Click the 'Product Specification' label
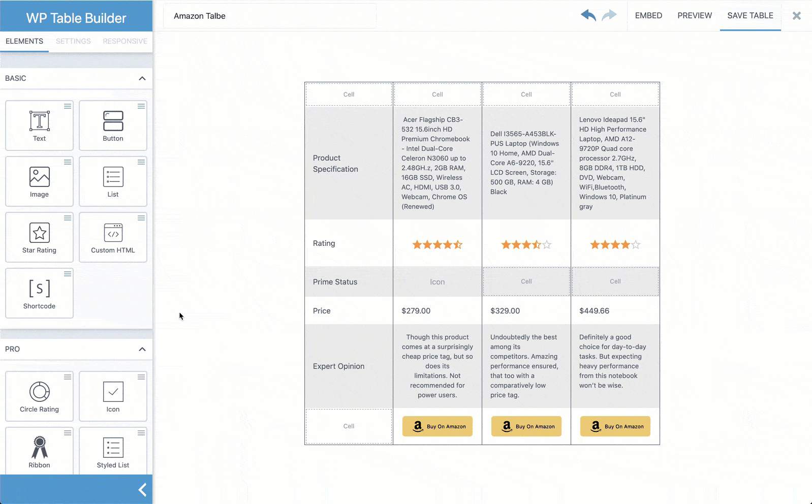Screen dimensions: 812x504 point(335,164)
